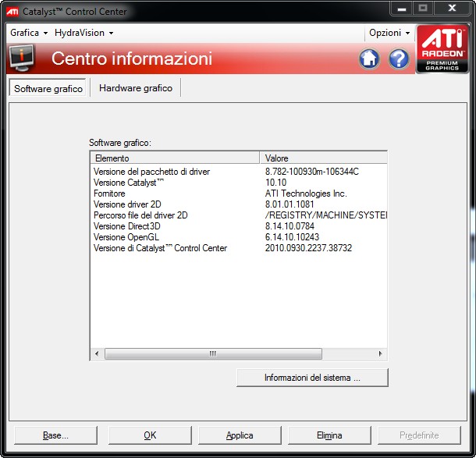This screenshot has width=476, height=458.
Task: Open the Grafica dropdown menu
Action: (x=29, y=33)
